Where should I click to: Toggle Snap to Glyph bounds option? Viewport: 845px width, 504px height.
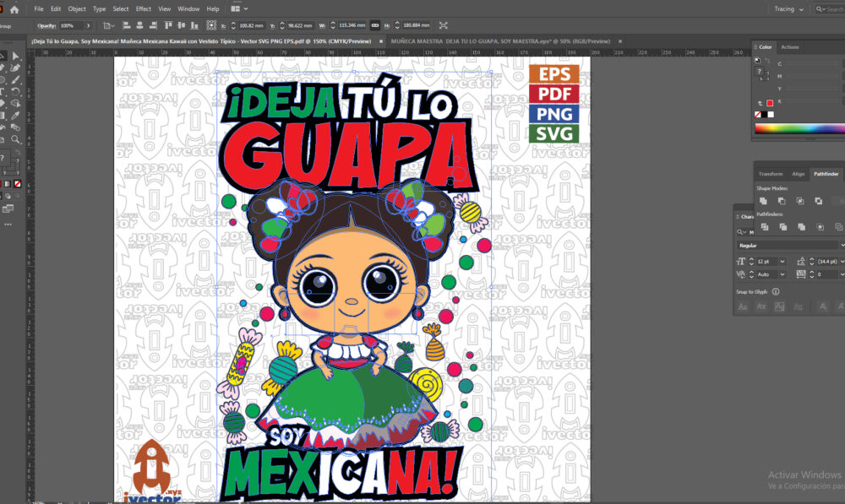pos(779,306)
